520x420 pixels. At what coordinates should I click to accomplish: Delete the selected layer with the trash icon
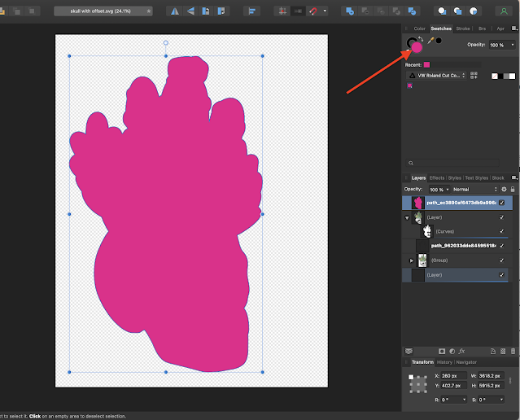(513, 352)
